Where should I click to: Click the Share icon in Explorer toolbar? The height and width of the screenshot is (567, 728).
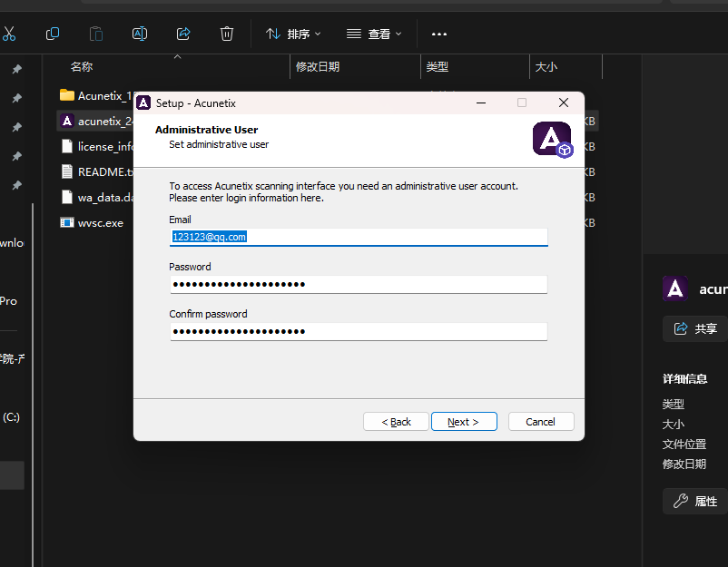(x=183, y=34)
